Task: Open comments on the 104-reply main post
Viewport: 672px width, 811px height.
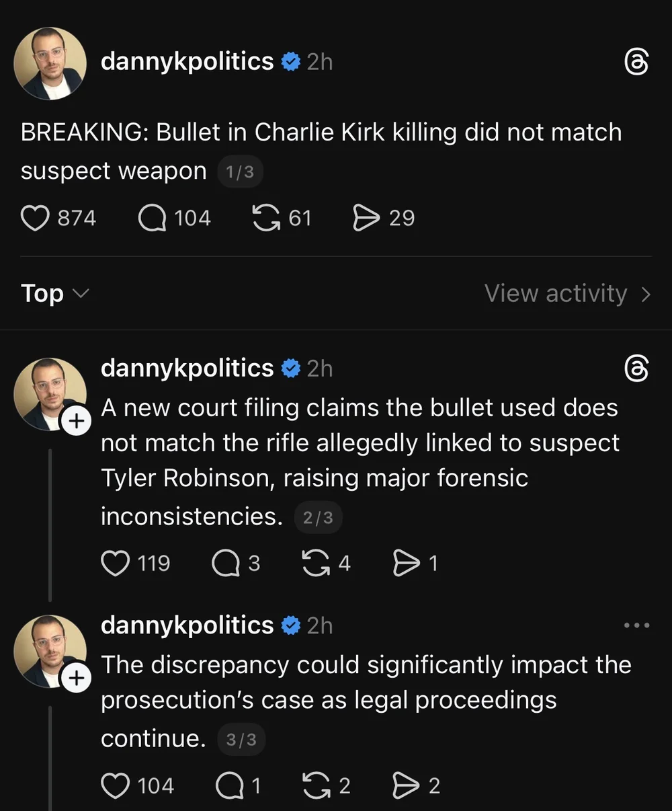Action: pos(153,218)
